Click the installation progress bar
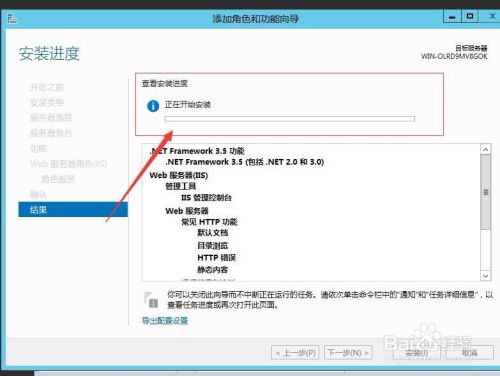The image size is (500, 376). point(290,119)
